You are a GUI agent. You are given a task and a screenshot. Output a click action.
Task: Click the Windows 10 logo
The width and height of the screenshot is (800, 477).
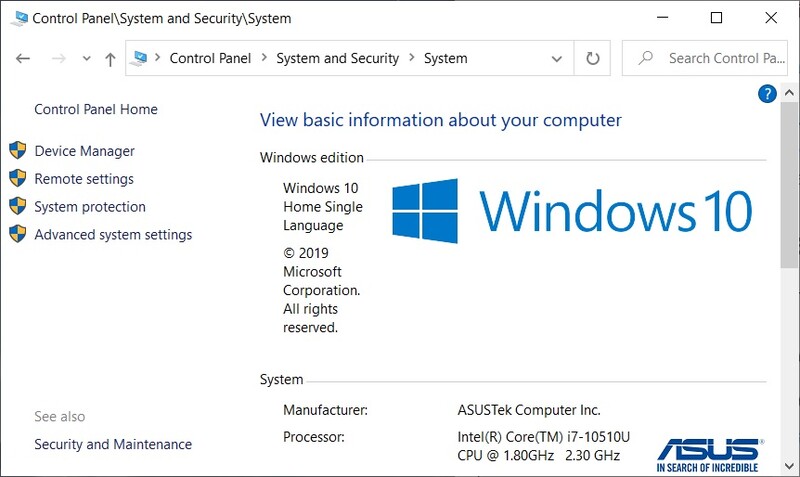click(572, 211)
